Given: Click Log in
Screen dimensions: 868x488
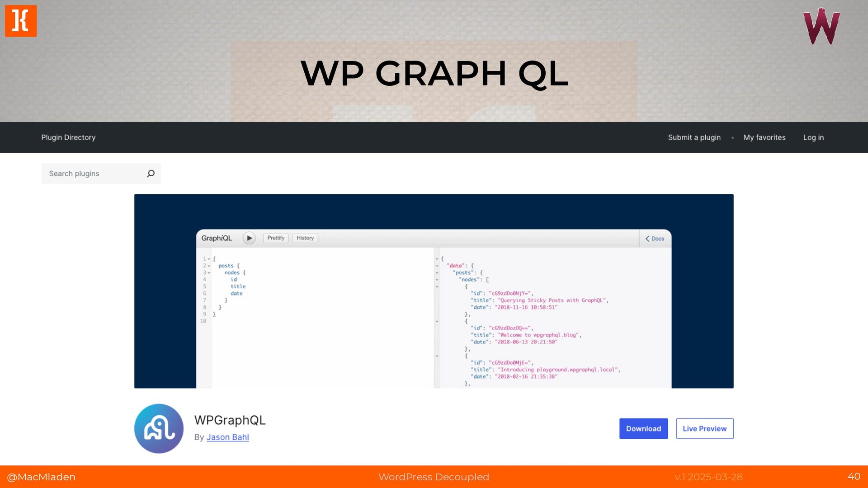Looking at the screenshot, I should [813, 137].
